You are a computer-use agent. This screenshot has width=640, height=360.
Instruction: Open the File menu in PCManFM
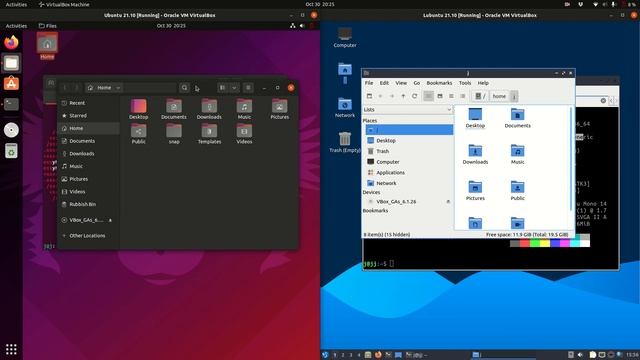click(x=369, y=83)
